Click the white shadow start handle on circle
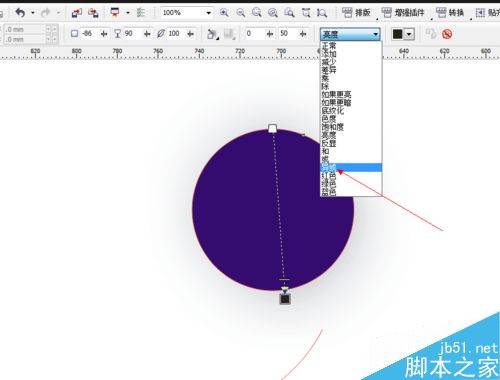Image resolution: width=500 pixels, height=380 pixels. pos(272,128)
